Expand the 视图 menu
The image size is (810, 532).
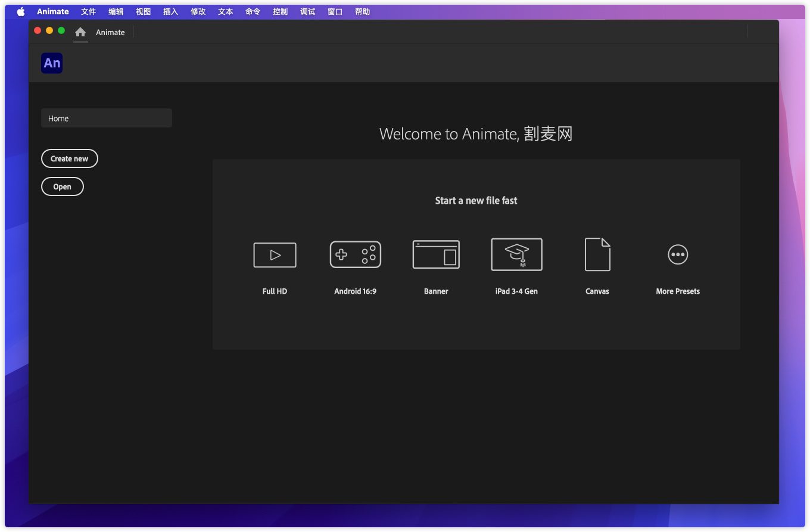[x=144, y=11]
